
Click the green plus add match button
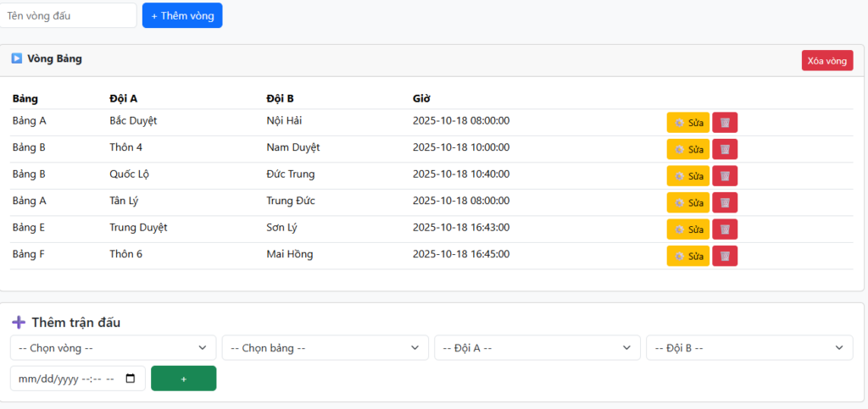183,379
